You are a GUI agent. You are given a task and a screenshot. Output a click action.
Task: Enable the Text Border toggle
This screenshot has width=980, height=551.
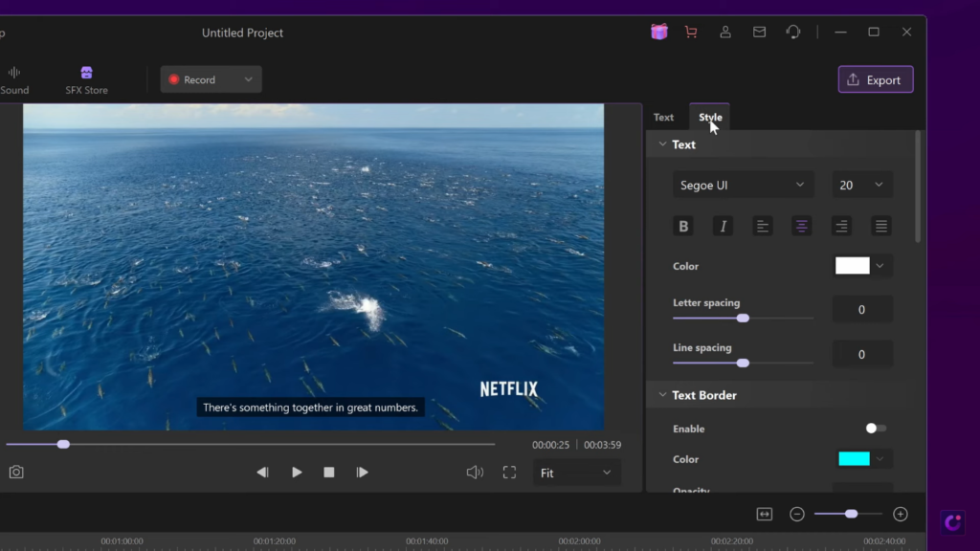coord(876,429)
